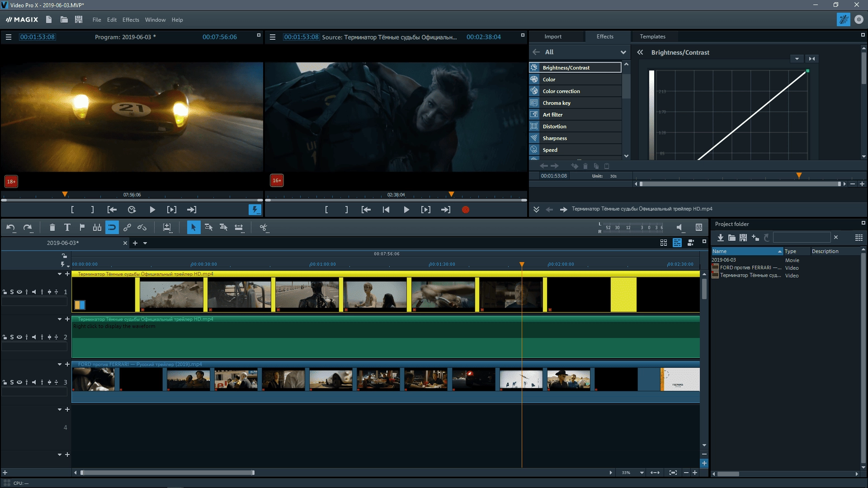The image size is (868, 488).
Task: Open the All effects category dropdown
Action: tap(623, 52)
